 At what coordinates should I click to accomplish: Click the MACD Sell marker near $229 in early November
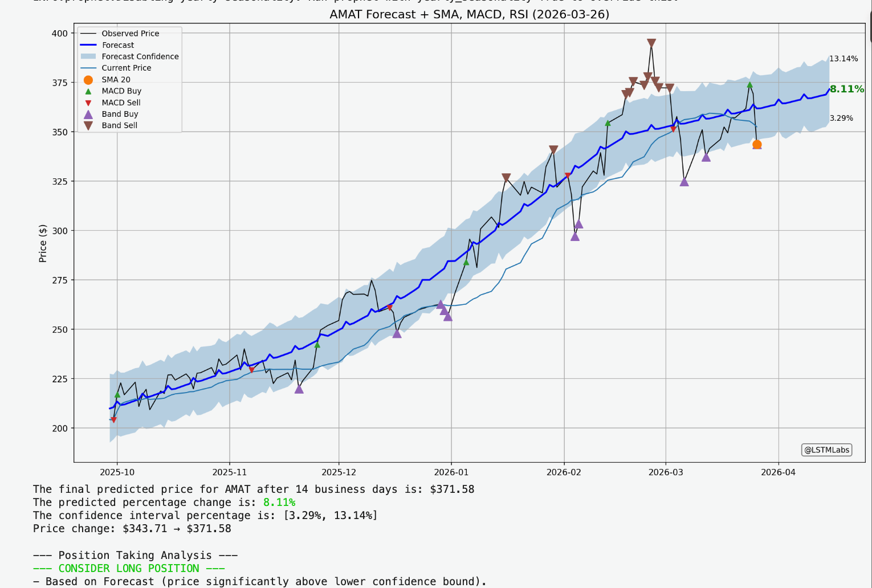point(251,370)
